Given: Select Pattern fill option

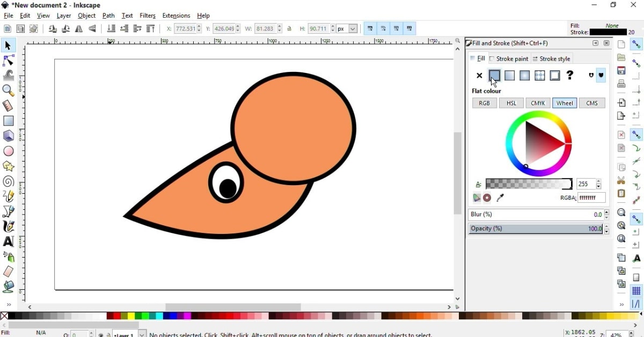Looking at the screenshot, I should (x=540, y=76).
